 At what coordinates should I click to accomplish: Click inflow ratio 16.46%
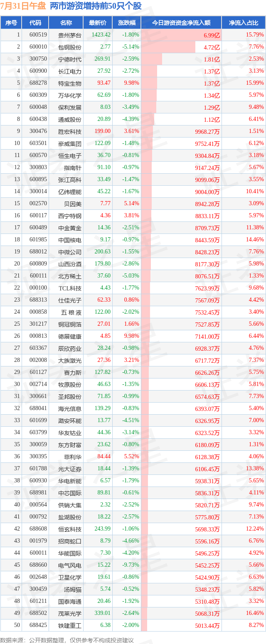coord(255,613)
